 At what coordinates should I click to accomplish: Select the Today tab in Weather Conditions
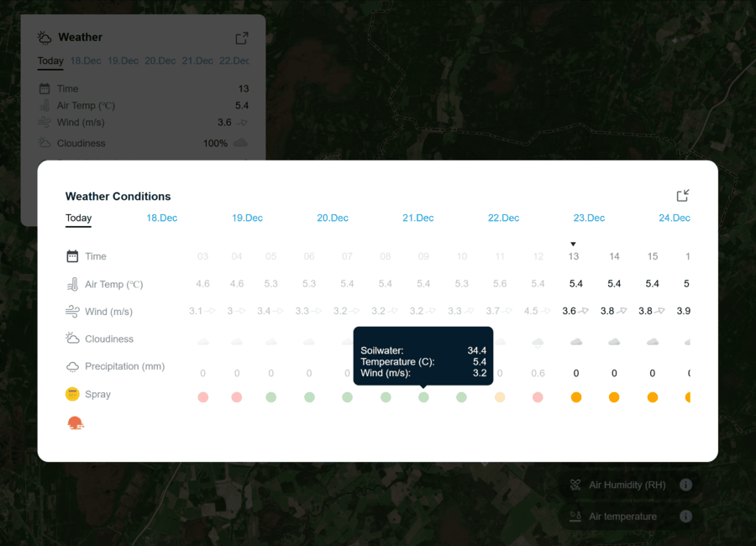point(78,218)
